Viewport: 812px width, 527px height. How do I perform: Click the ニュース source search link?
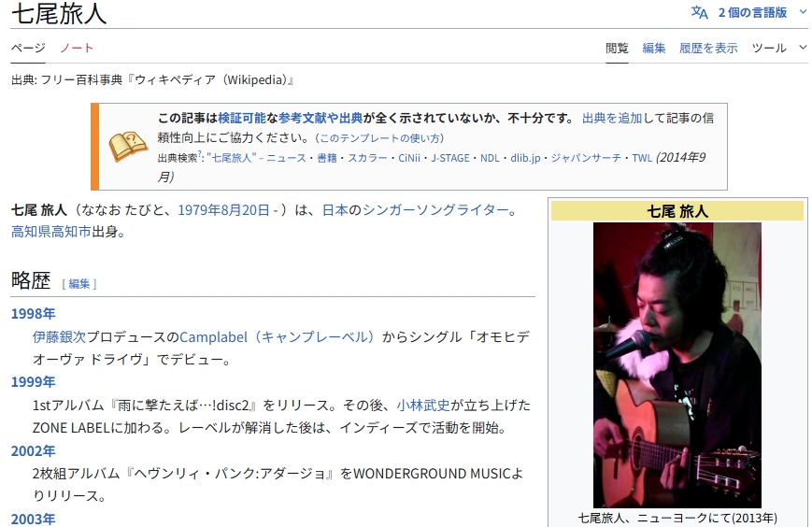286,158
